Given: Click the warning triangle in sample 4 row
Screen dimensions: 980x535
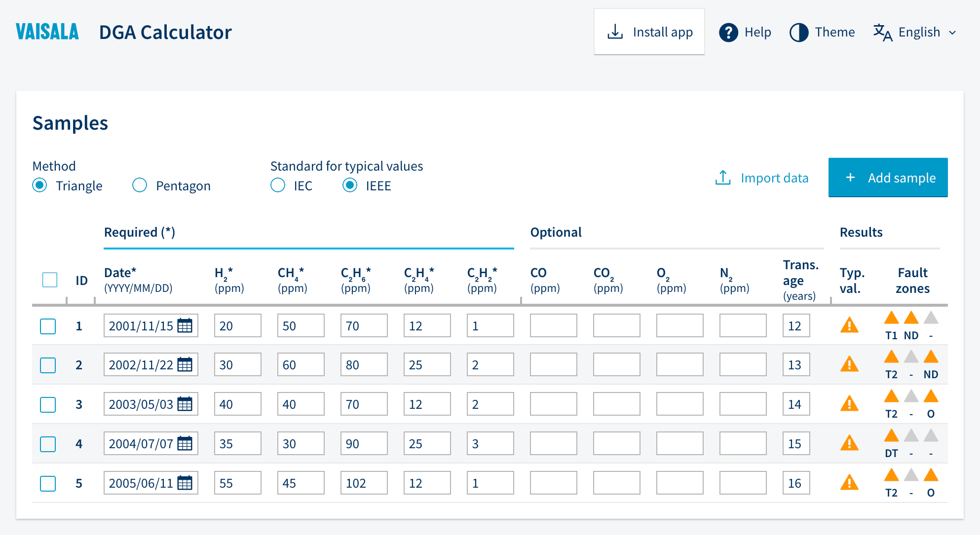Looking at the screenshot, I should coord(849,443).
